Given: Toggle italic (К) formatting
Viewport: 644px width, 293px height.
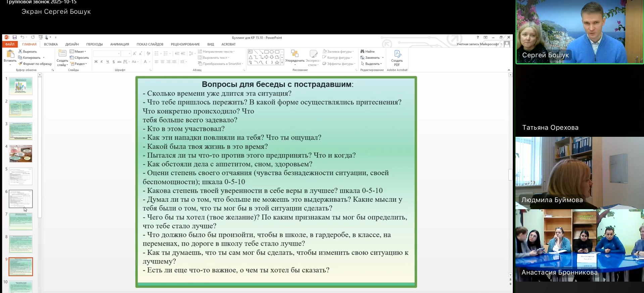Looking at the screenshot, I should tap(102, 62).
